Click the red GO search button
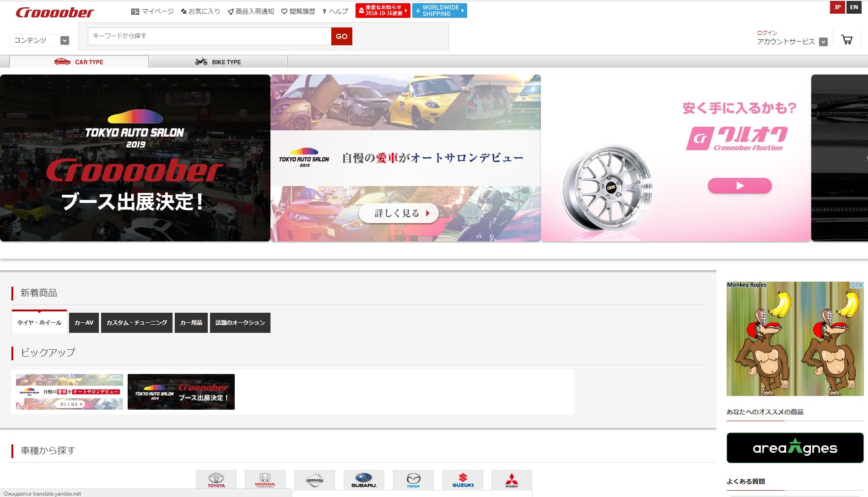Viewport: 868px width, 497px height. pos(342,36)
